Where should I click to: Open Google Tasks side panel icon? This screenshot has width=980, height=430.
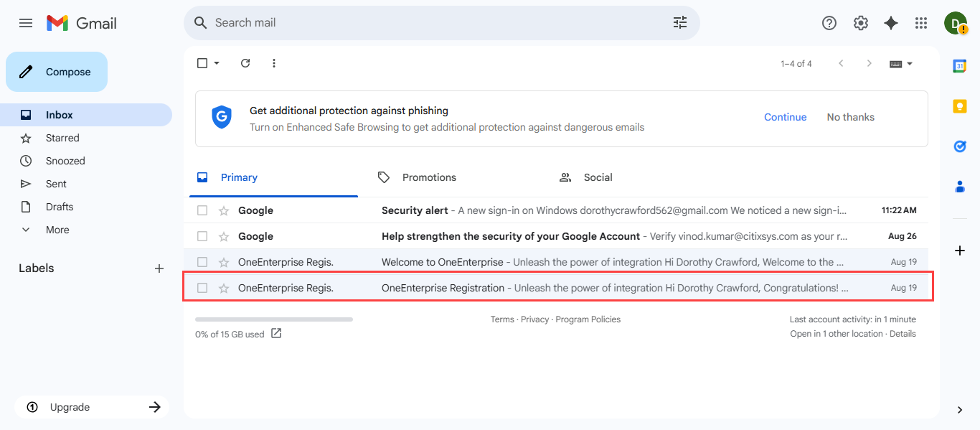pyautogui.click(x=959, y=146)
